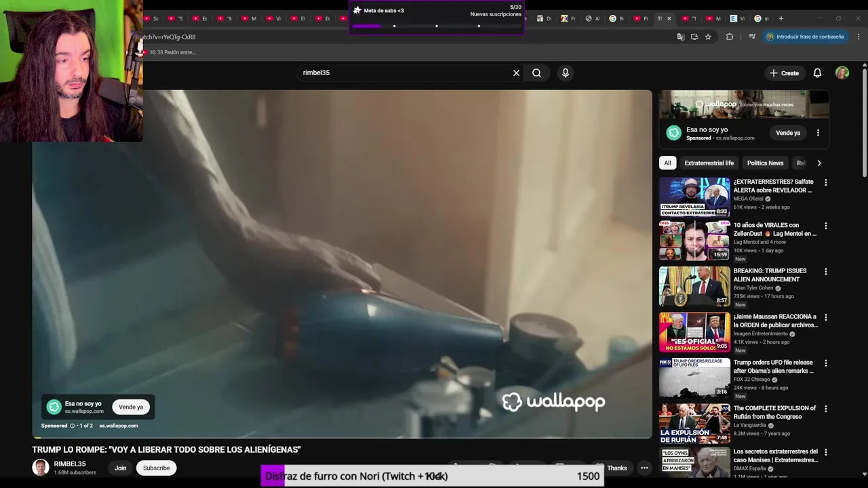Open options menu of sidebar Wallapop ad
The width and height of the screenshot is (868, 488).
pos(818,133)
